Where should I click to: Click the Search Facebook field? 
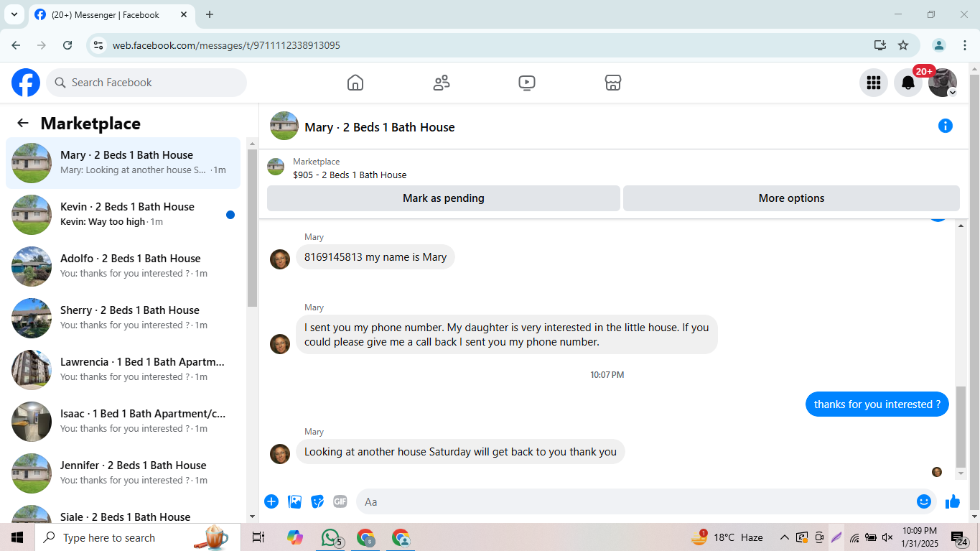pyautogui.click(x=146, y=83)
